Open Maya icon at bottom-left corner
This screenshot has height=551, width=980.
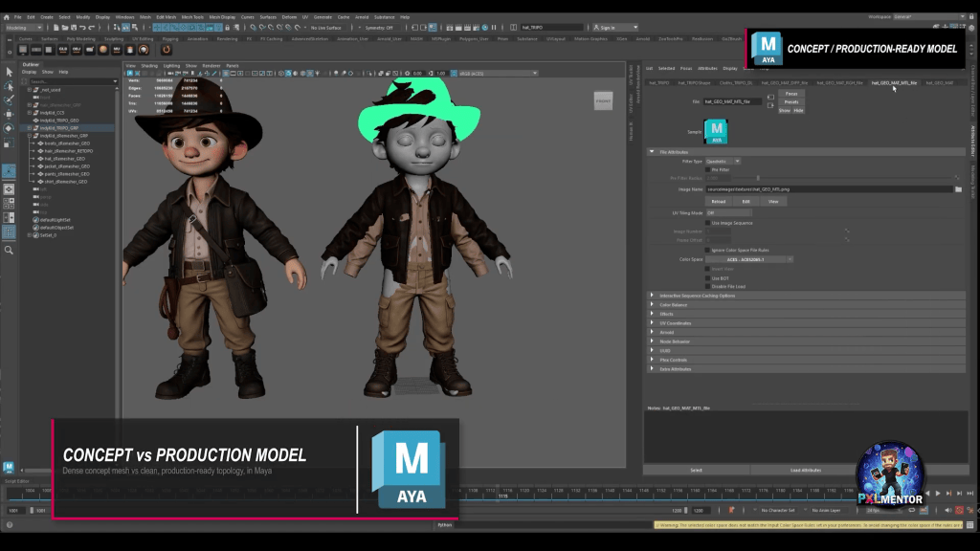[9, 467]
